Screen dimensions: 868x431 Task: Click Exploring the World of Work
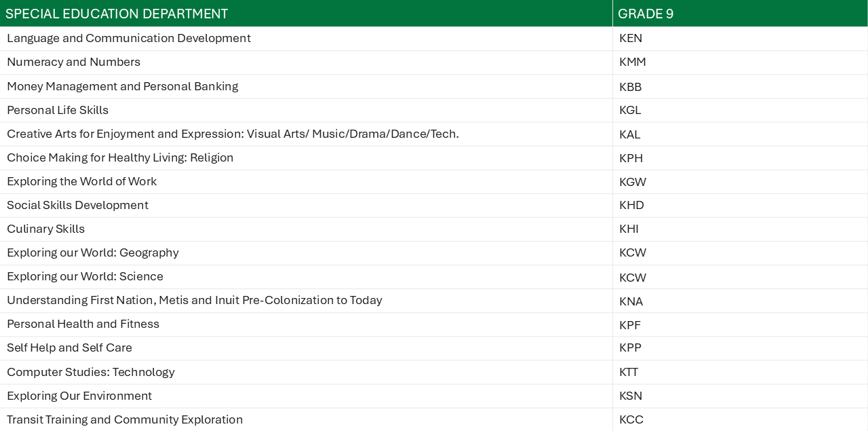point(81,181)
